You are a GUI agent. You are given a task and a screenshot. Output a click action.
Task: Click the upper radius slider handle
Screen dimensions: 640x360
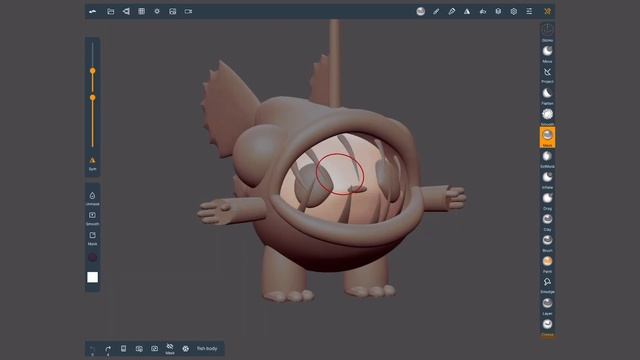93,71
